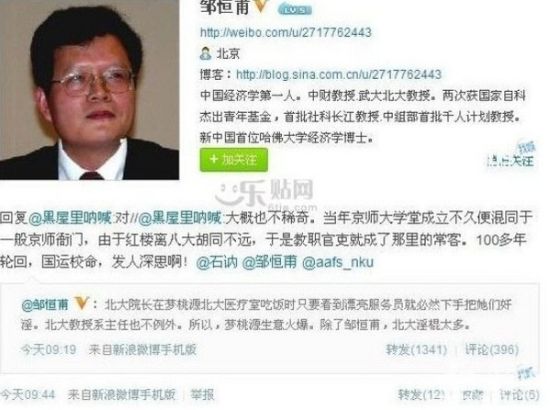The height and width of the screenshot is (410, 550).
Task: Click the green 加关注 follow button
Action: tap(234, 160)
